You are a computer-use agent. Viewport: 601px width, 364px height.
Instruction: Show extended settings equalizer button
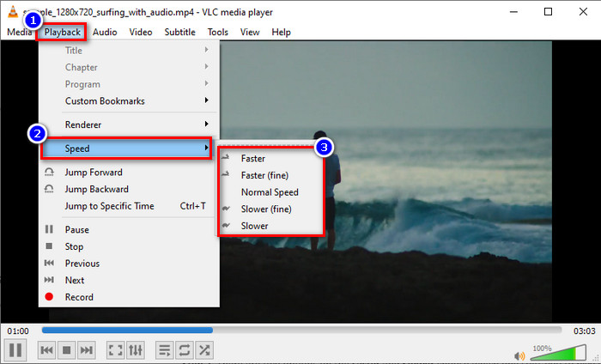(x=136, y=349)
